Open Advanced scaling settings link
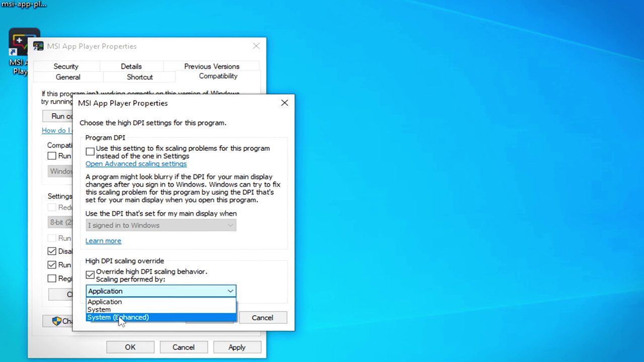The image size is (644, 362). click(x=136, y=163)
